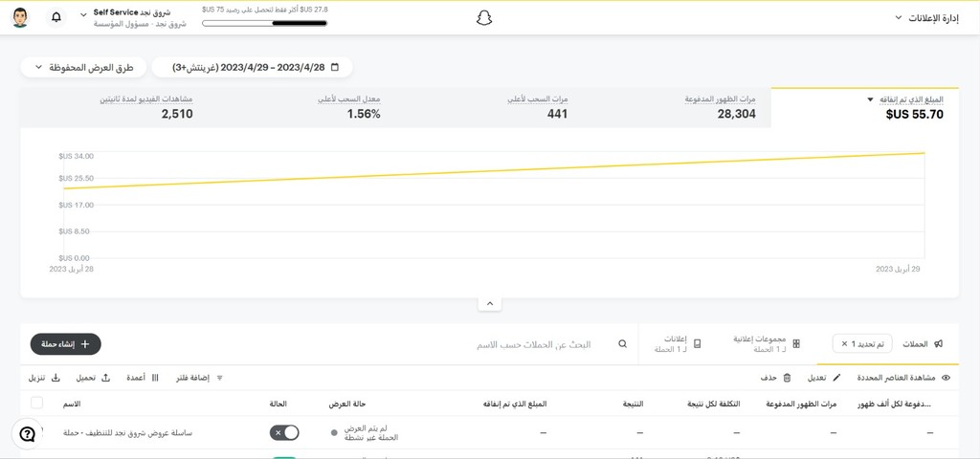
Task: Click the إنشاء حملة button
Action: (66, 344)
